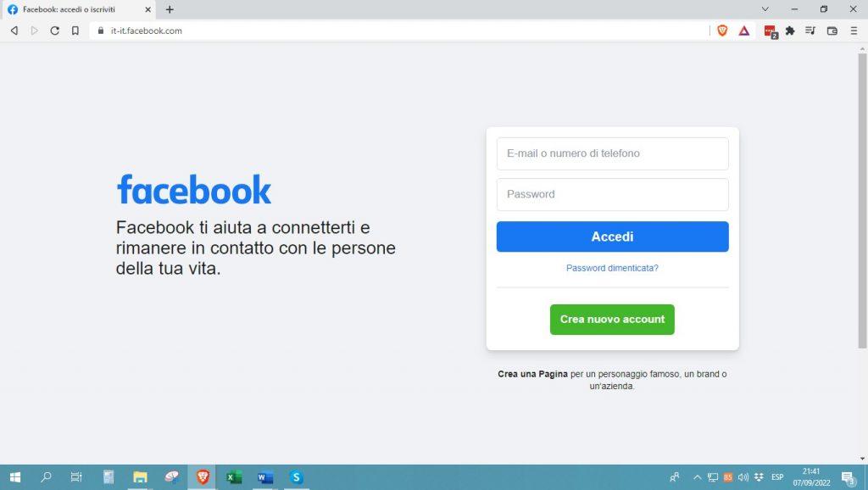Viewport: 868px width, 490px height.
Task: Open the extension with the 2 badge
Action: click(x=770, y=30)
